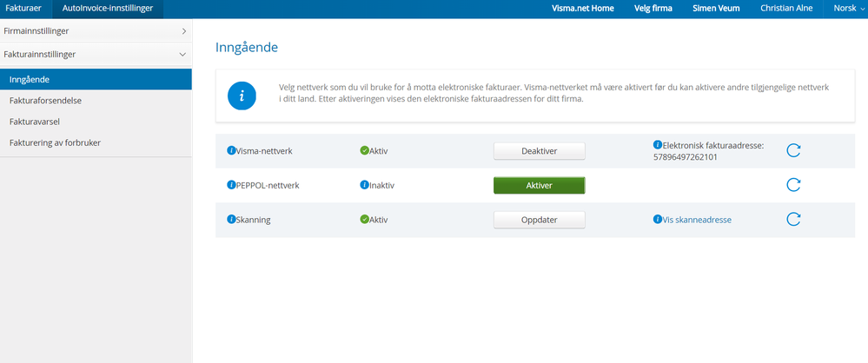This screenshot has width=868, height=363.
Task: Click info icon beside Skanning
Action: pos(231,220)
